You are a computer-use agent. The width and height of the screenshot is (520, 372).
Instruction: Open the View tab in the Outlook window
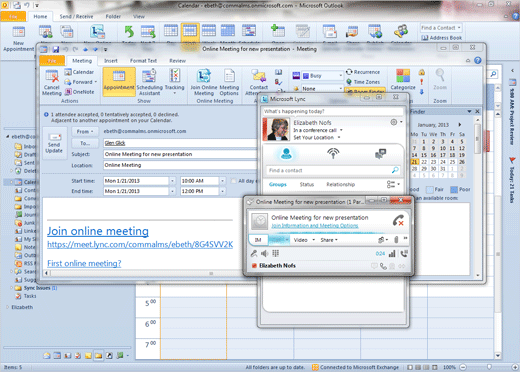pyautogui.click(x=139, y=16)
